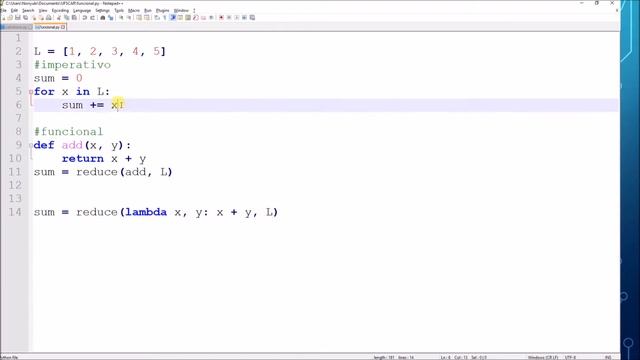
Task: Open the Run menu
Action: [148, 10]
